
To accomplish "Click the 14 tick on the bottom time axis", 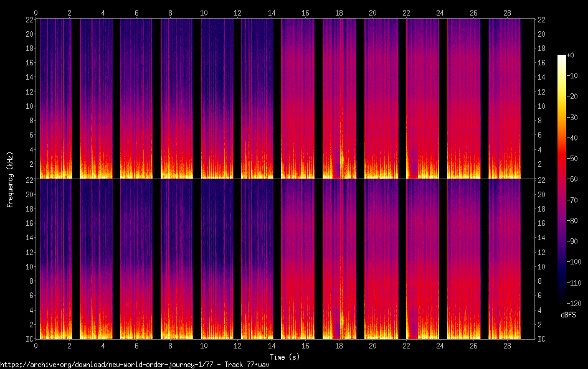I will [x=271, y=345].
